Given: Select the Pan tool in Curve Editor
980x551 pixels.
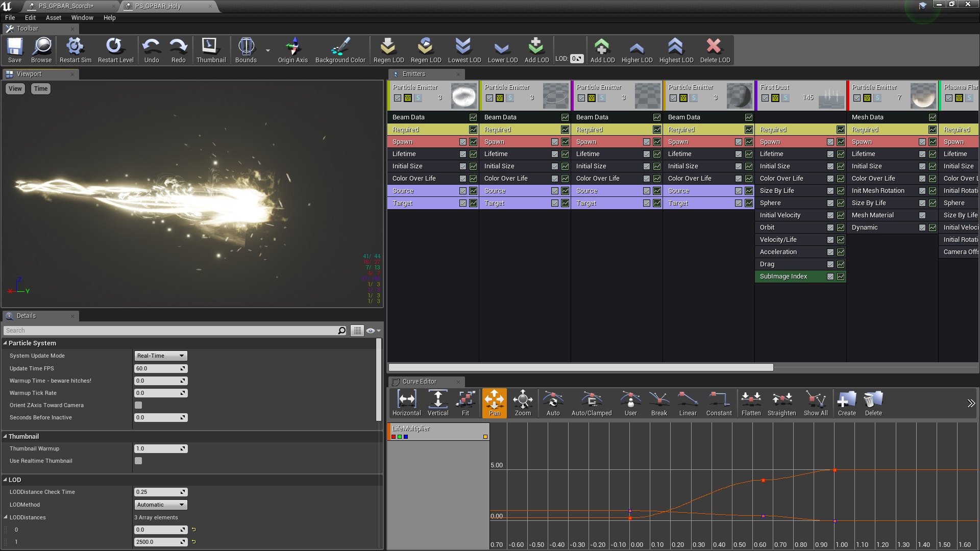Looking at the screenshot, I should click(x=494, y=403).
